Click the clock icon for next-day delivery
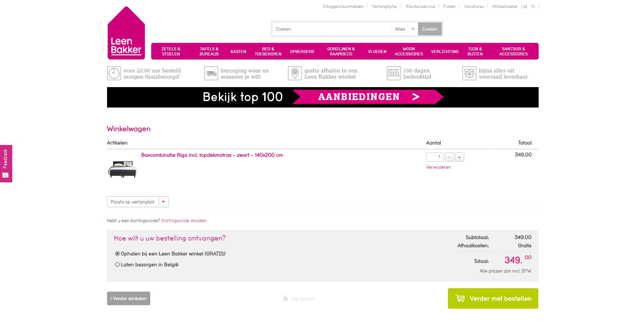 click(114, 73)
